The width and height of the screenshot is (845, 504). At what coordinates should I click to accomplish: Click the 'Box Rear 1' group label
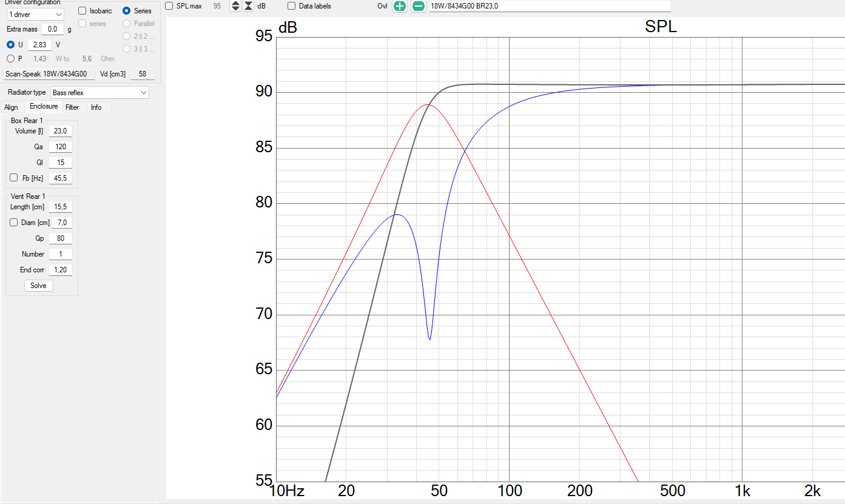(27, 121)
